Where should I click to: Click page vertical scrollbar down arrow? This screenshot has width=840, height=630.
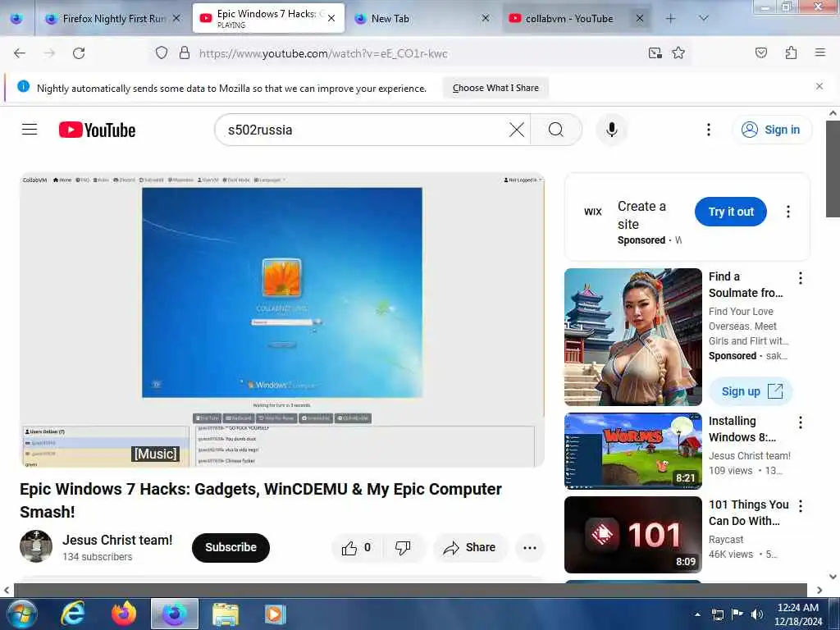coord(833,577)
